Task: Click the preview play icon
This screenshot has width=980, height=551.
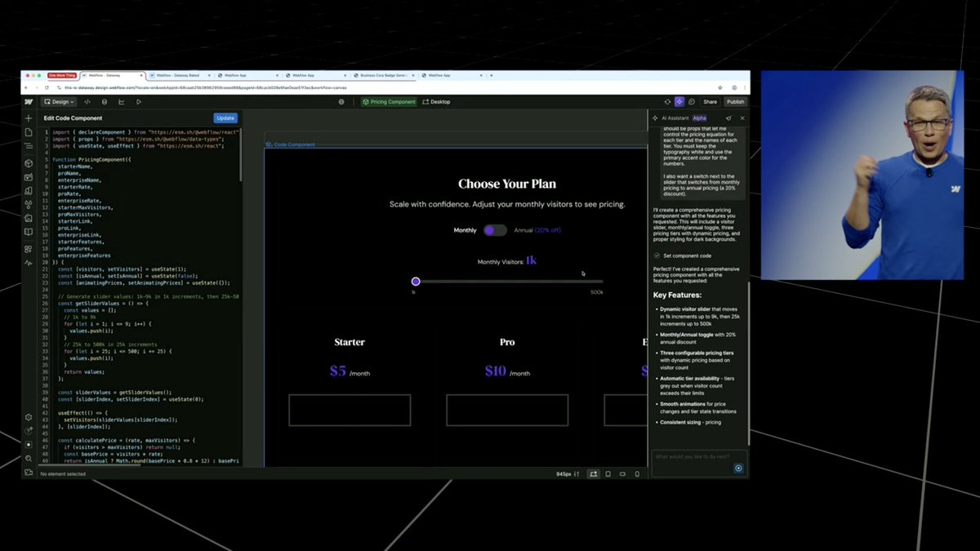Action: point(139,102)
